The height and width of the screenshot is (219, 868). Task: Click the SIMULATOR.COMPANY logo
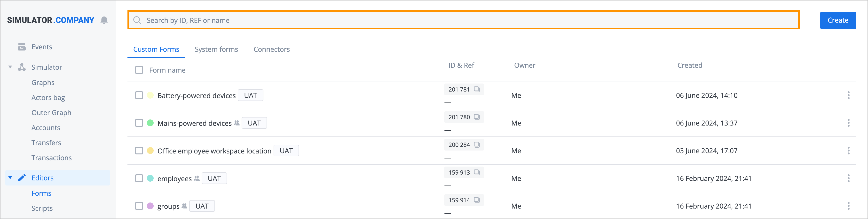click(51, 20)
